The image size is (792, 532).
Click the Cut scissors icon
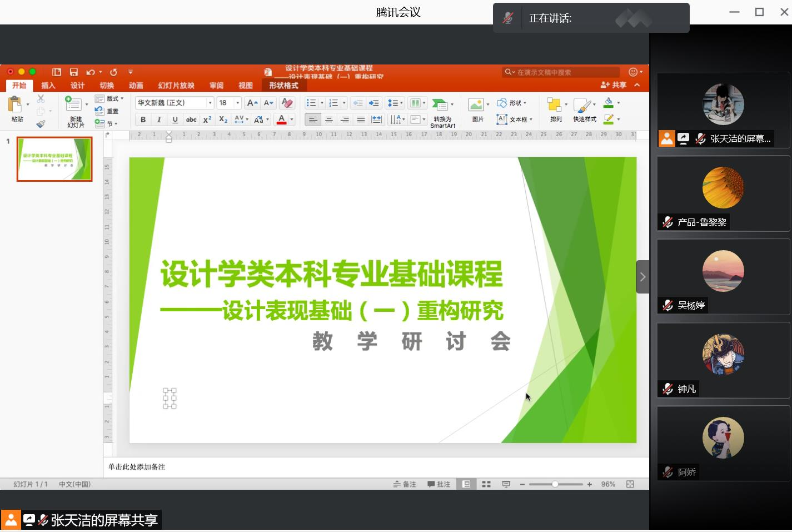pos(41,99)
